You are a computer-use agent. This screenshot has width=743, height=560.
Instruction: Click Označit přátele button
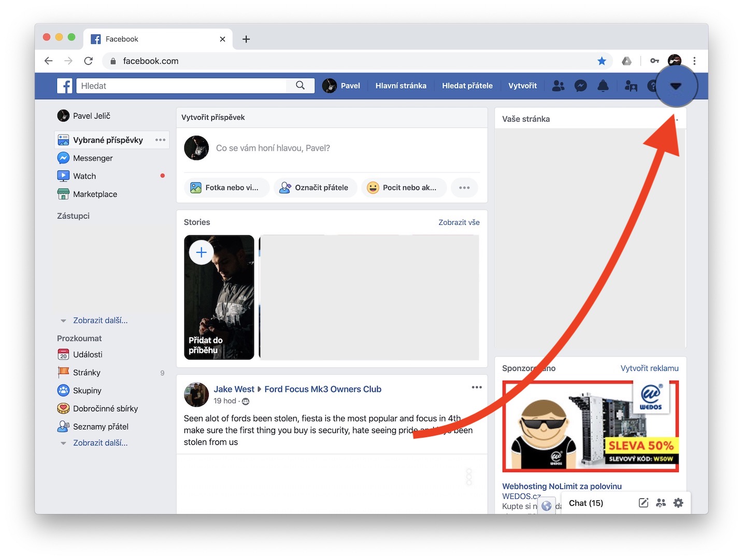click(316, 188)
